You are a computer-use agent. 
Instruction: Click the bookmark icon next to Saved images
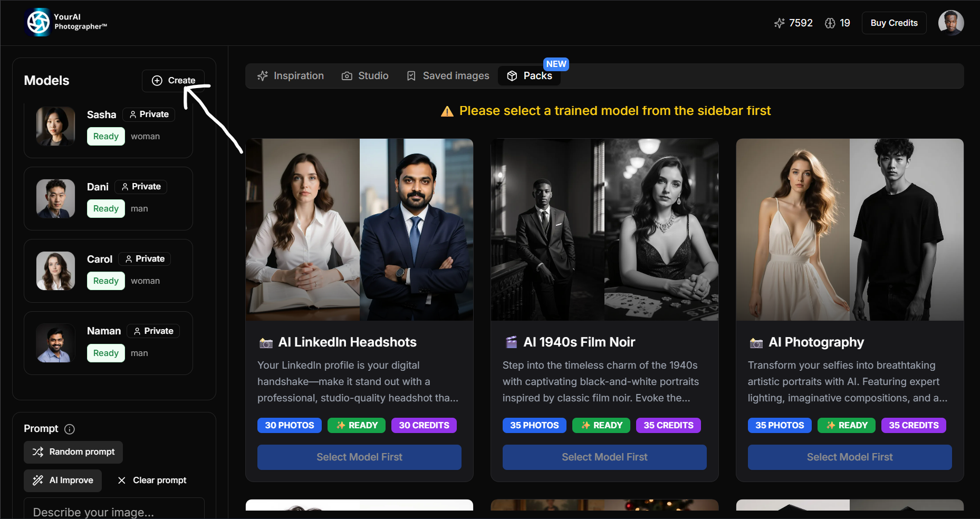(x=411, y=75)
